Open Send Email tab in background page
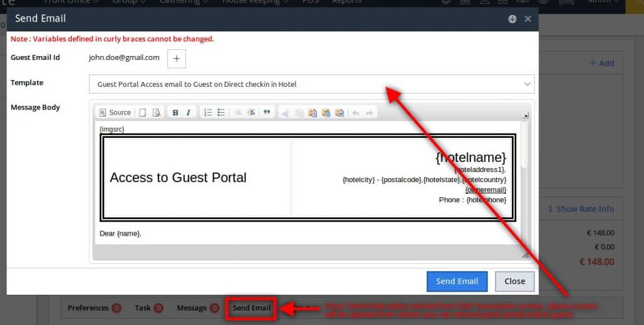This screenshot has height=325, width=644. click(x=252, y=308)
